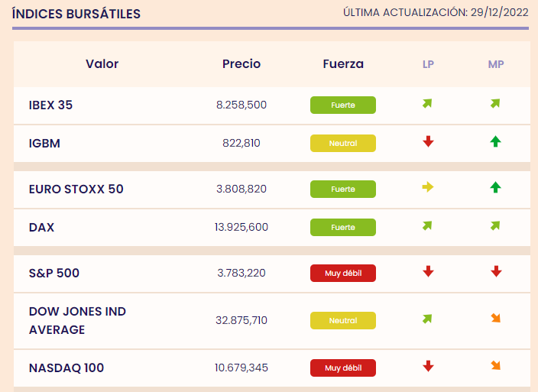
Task: Click the Muy débil badge for S&P 500
Action: pyautogui.click(x=343, y=273)
